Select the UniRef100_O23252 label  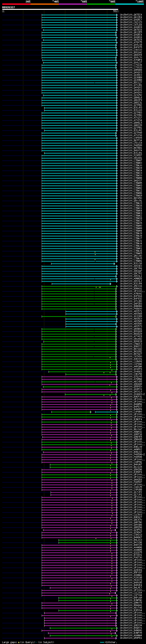pyautogui.click(x=131, y=95)
